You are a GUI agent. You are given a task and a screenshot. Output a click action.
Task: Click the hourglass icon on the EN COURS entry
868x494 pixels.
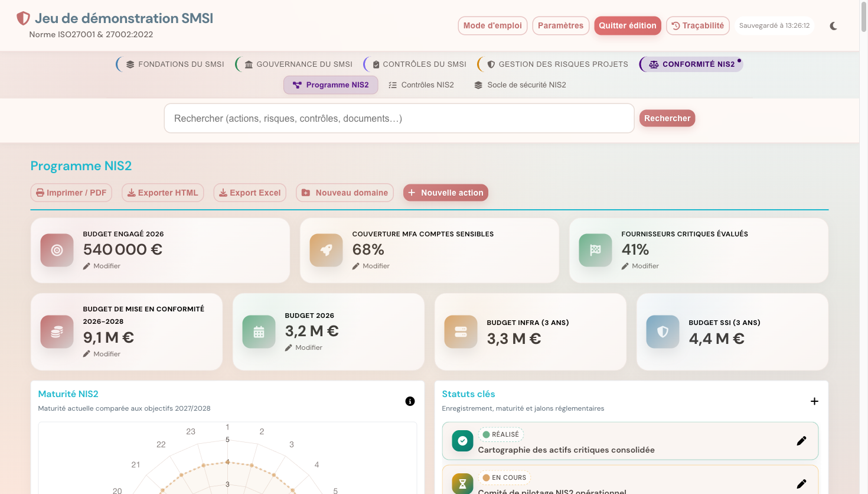[x=462, y=483]
